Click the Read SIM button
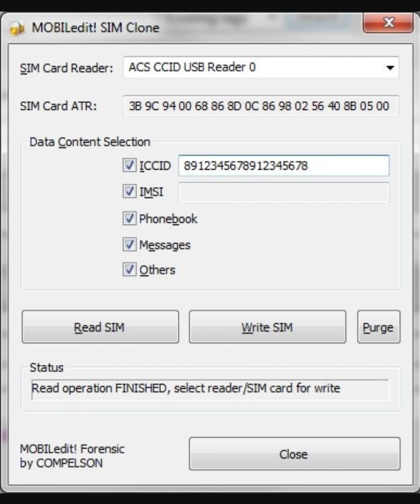 click(x=101, y=327)
